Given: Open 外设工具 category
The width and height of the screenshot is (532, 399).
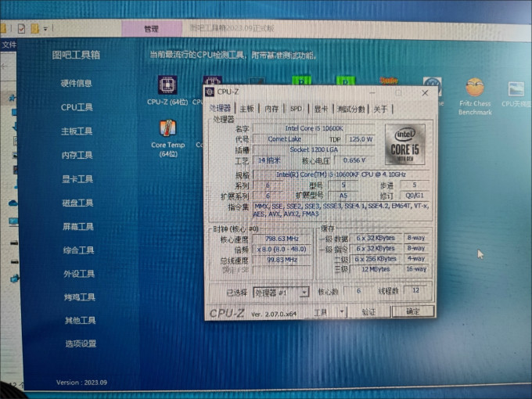Looking at the screenshot, I should (79, 274).
